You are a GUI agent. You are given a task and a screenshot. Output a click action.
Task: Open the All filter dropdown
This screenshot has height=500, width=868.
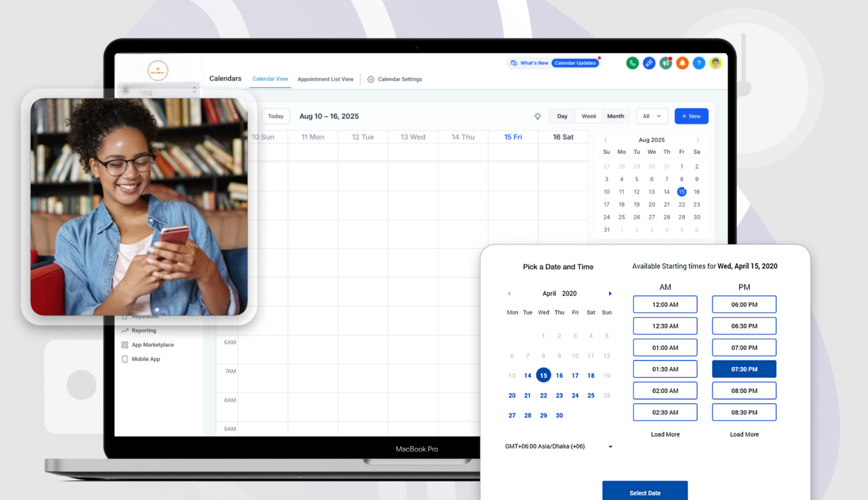pos(652,116)
